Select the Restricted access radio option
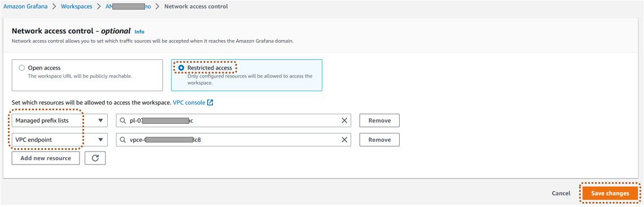Image resolution: width=644 pixels, height=207 pixels. pyautogui.click(x=182, y=68)
